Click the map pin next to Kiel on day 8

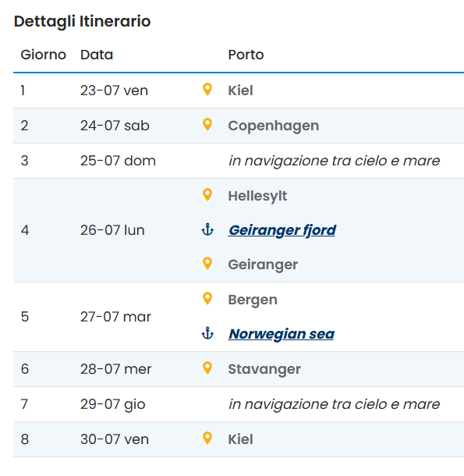pyautogui.click(x=207, y=439)
